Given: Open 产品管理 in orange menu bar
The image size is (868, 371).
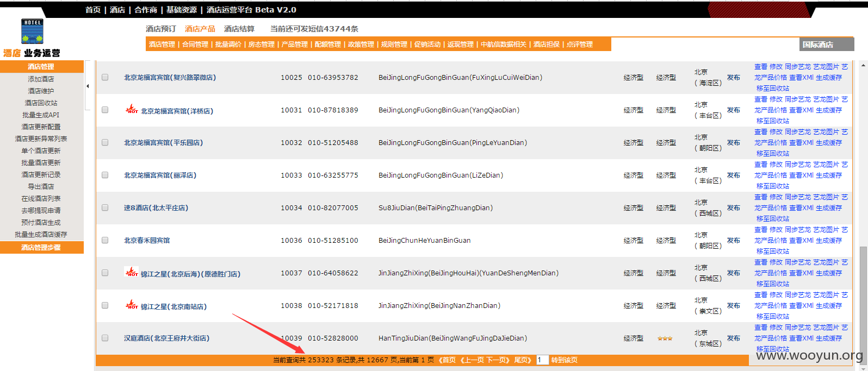Looking at the screenshot, I should point(295,45).
